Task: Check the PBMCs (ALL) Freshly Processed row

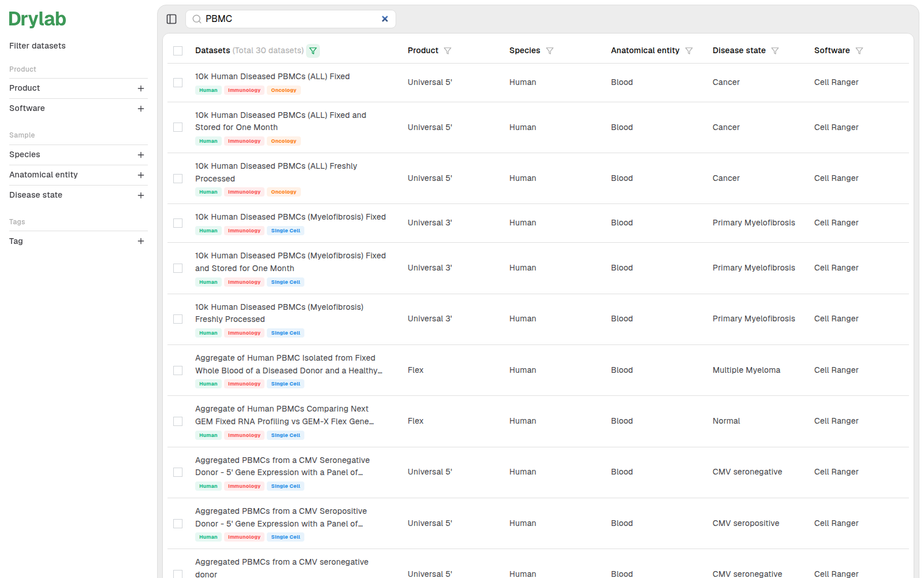Action: pos(178,179)
